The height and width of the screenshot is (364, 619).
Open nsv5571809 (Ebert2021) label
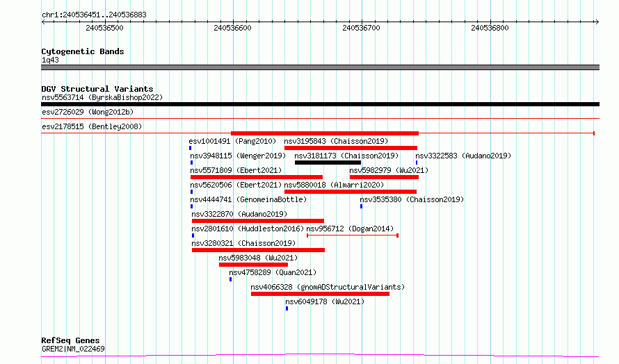point(236,170)
